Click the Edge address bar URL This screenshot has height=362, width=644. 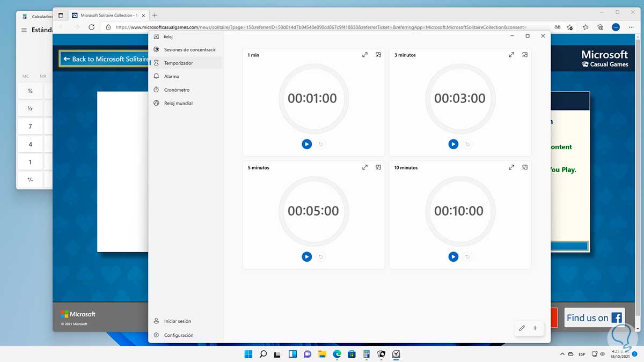[321, 27]
